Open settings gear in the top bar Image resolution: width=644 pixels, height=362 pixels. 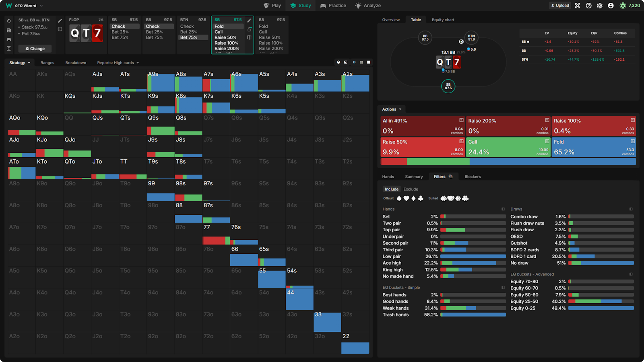600,6
